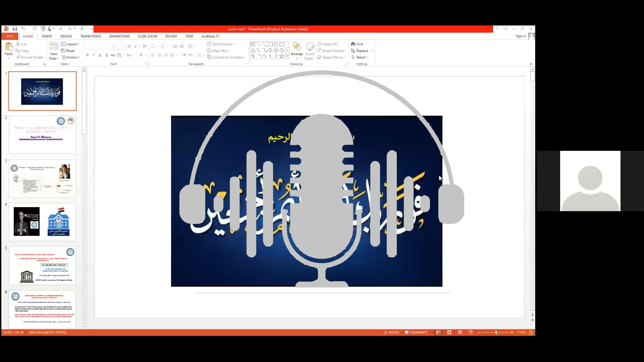This screenshot has height=362, width=644.
Task: Open the Section dropdown
Action: coord(71,57)
